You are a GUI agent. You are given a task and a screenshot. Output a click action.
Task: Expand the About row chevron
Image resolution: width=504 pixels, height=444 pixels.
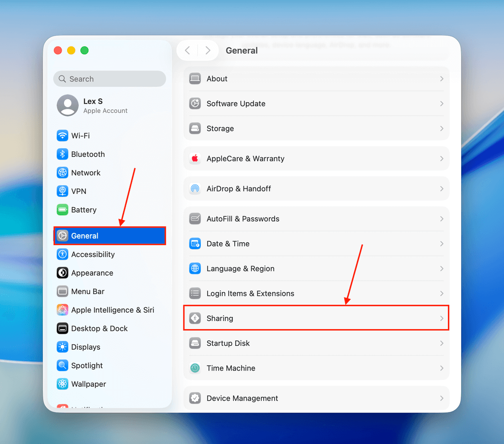tap(441, 79)
